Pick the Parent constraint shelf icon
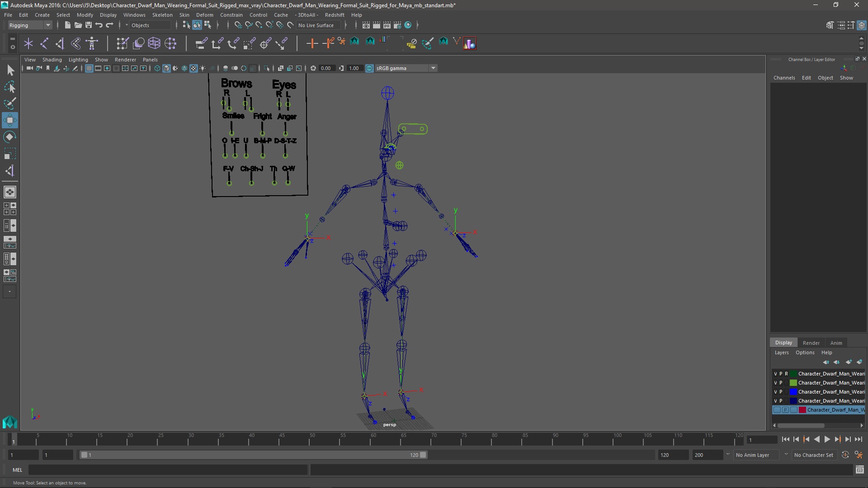The width and height of the screenshot is (868, 488). [x=201, y=43]
